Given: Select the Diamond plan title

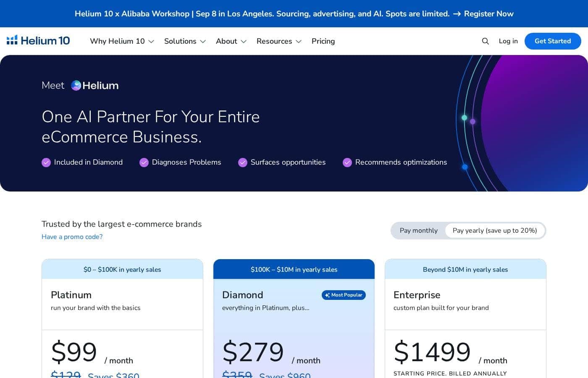Looking at the screenshot, I should 243,295.
